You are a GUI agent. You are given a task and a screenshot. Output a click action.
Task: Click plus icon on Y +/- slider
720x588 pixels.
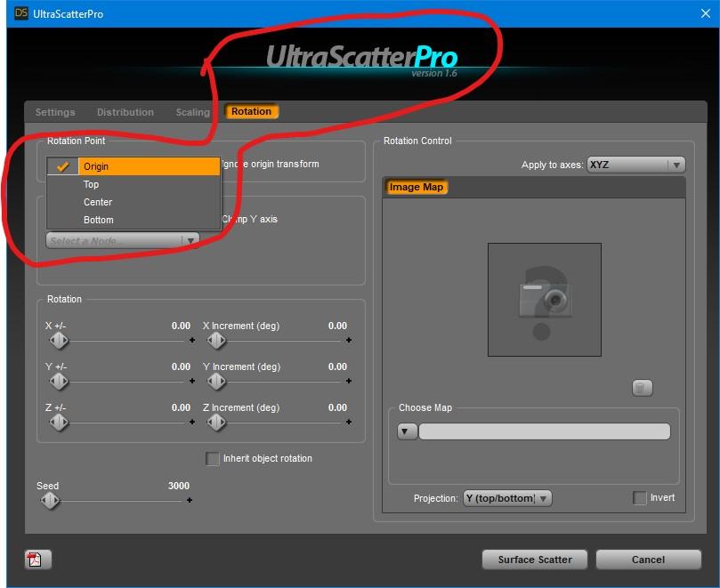[192, 381]
